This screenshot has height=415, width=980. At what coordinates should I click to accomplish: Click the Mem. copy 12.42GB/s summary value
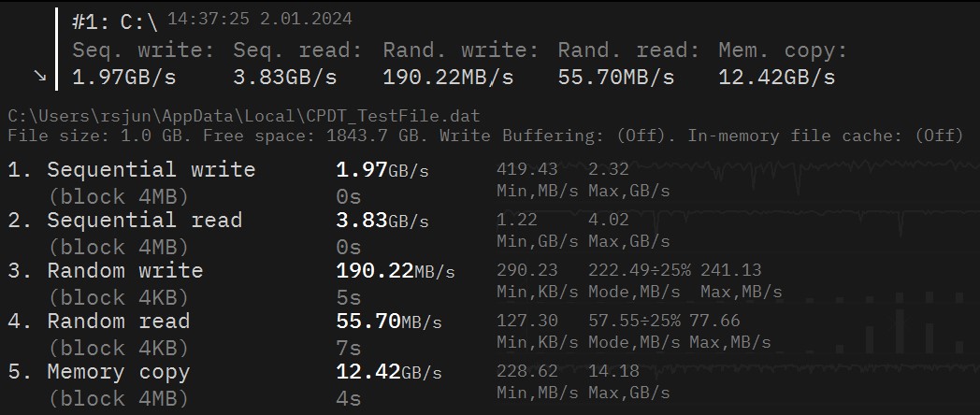pos(776,77)
